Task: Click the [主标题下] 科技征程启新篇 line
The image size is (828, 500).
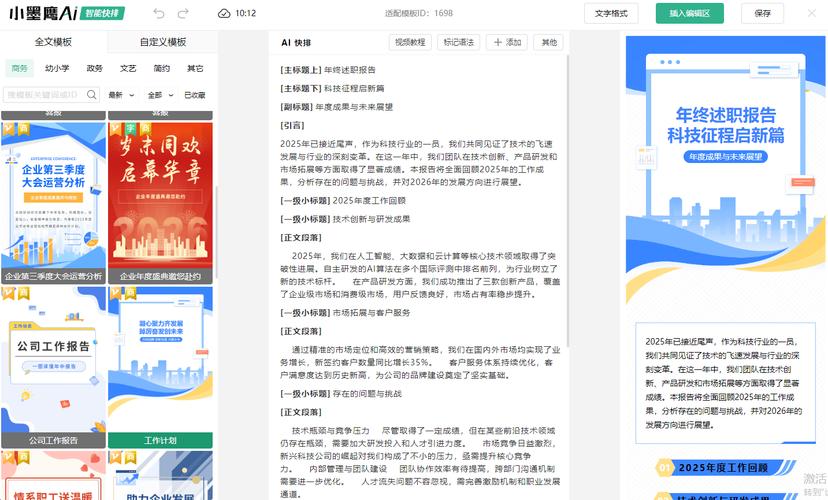Action: pyautogui.click(x=332, y=88)
